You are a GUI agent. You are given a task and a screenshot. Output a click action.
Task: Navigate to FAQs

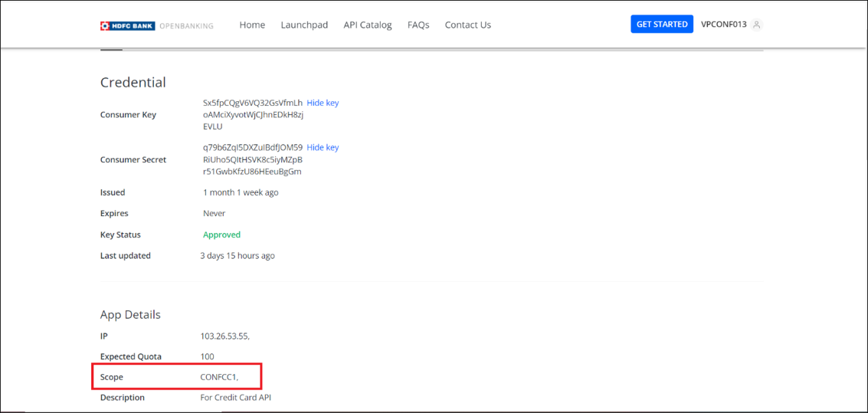click(418, 25)
